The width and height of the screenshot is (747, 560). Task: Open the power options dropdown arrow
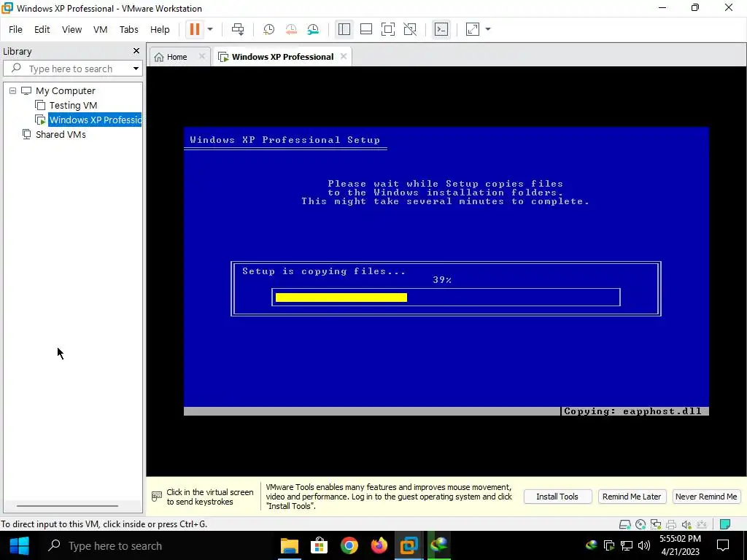point(210,29)
